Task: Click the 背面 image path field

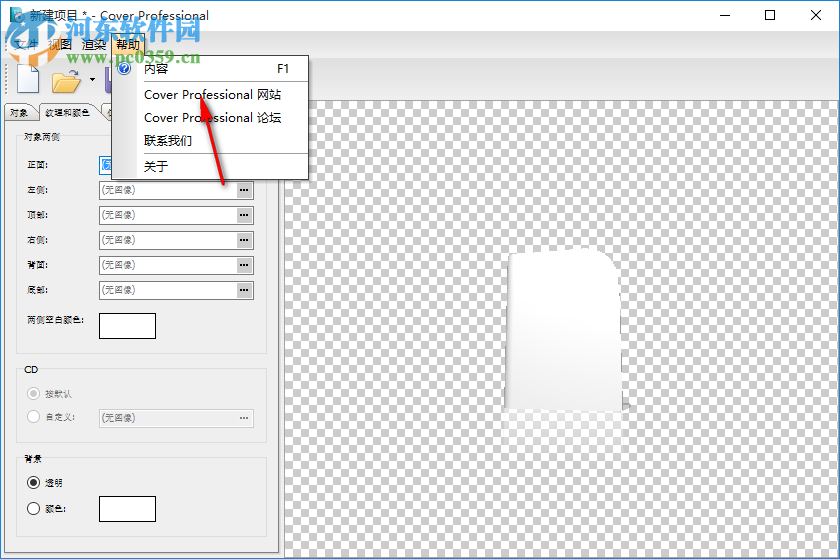Action: click(x=168, y=265)
